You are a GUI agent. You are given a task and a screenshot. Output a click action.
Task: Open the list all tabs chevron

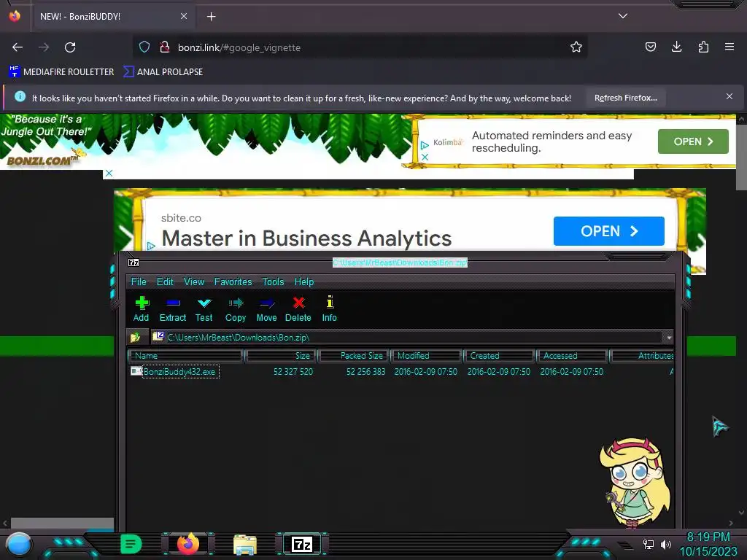tap(623, 16)
